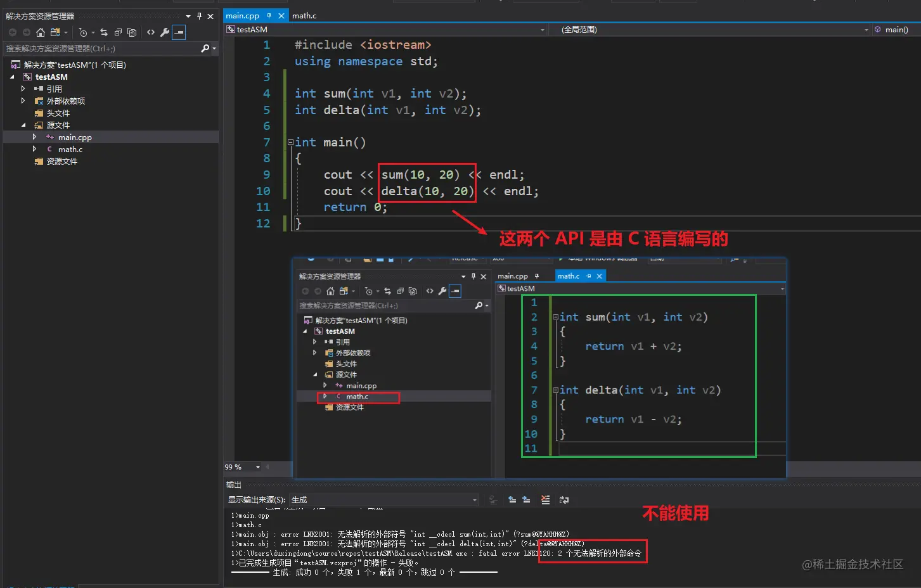
Task: Open properties with the wrench icon
Action: click(165, 32)
